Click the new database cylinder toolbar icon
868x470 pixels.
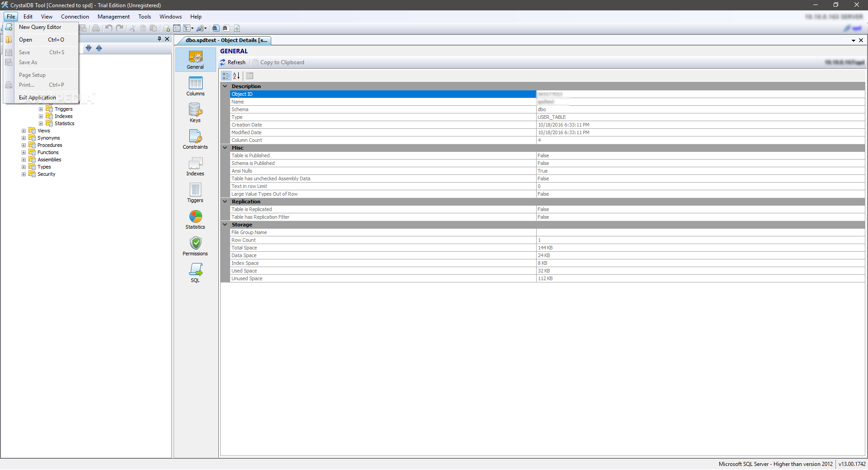click(166, 28)
